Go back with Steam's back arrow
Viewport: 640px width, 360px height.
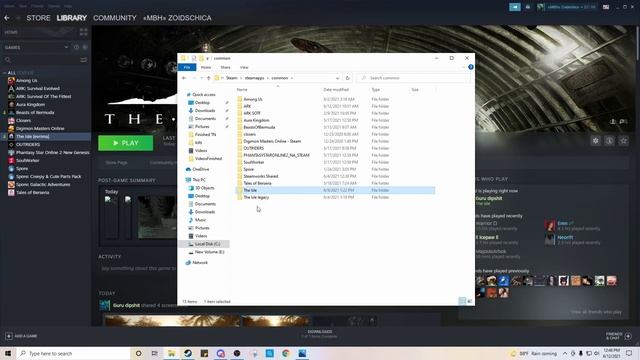point(7,18)
